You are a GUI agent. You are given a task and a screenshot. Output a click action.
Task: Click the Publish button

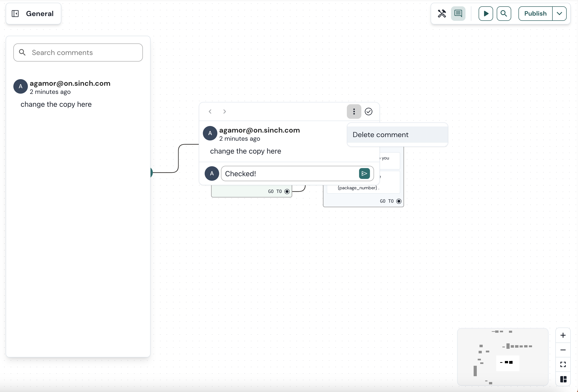(x=535, y=13)
